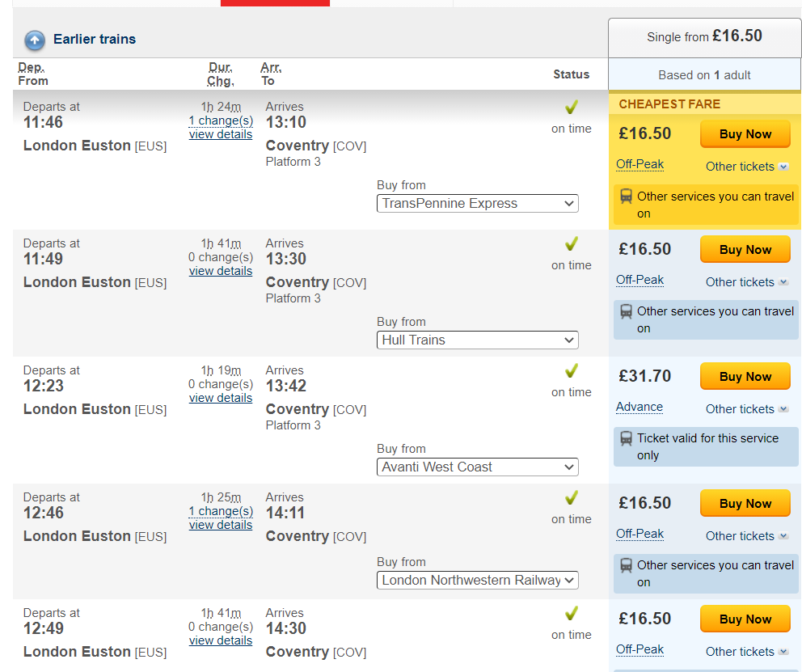Viewport: 802px width, 672px height.
Task: Open London Northwestern Railway dropdown
Action: [477, 581]
